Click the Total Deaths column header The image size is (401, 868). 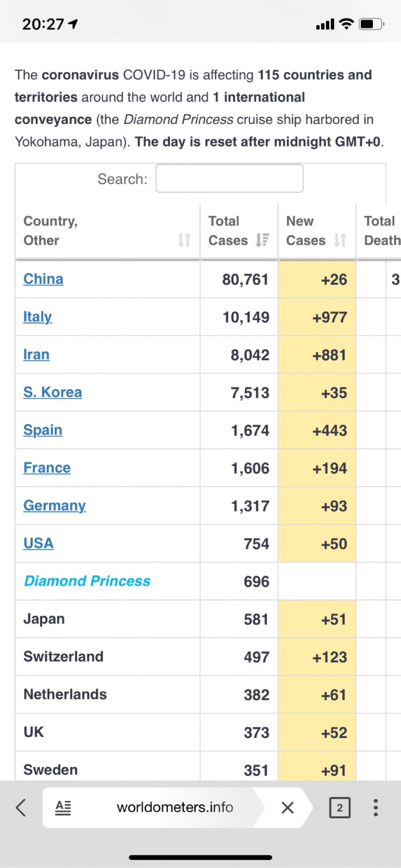click(382, 231)
